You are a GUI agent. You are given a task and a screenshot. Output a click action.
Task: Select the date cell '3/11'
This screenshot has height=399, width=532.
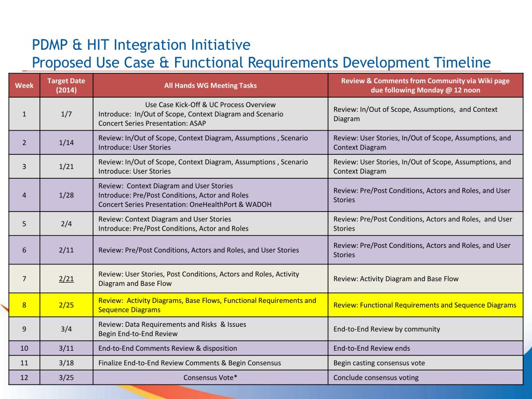66,349
